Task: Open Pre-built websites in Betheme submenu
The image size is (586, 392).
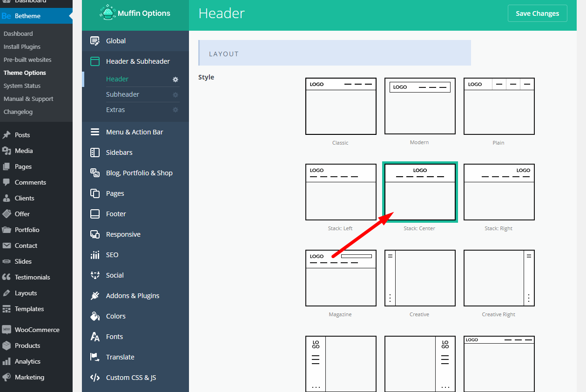Action: 27,60
